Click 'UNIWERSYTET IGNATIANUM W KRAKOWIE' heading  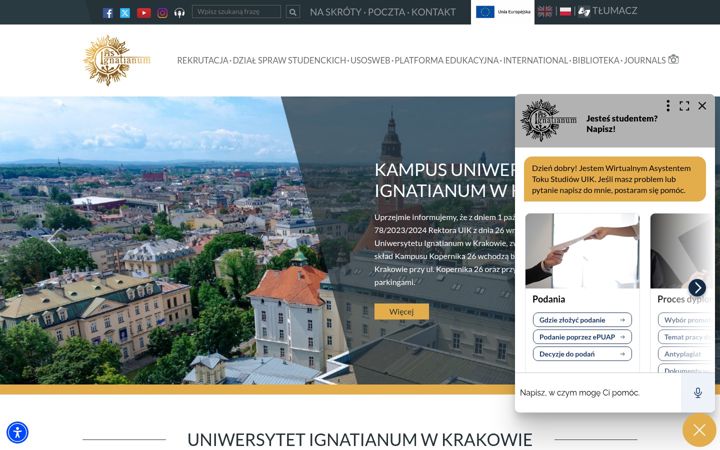click(x=360, y=439)
